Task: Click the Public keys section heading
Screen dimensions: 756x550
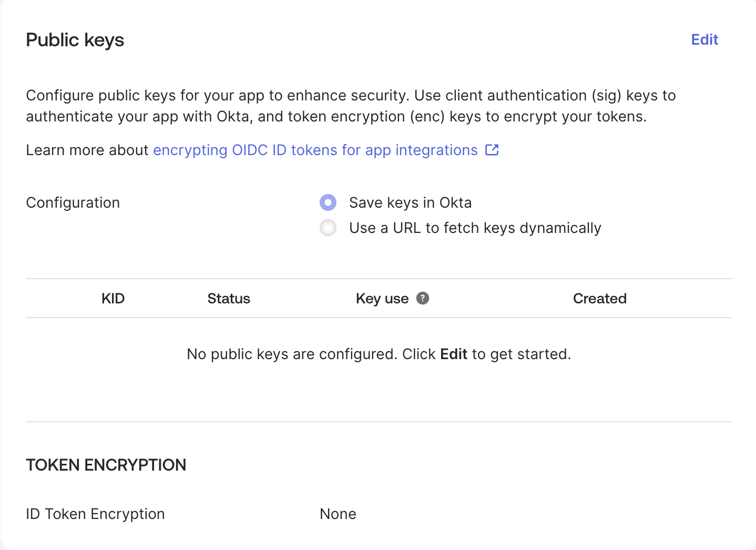Action: pos(75,40)
